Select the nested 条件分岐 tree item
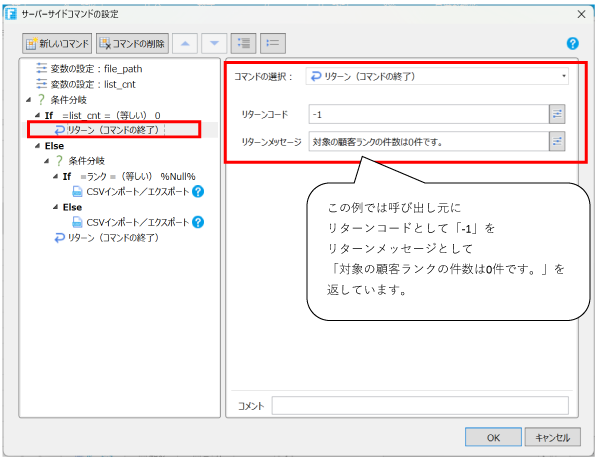 click(x=80, y=161)
